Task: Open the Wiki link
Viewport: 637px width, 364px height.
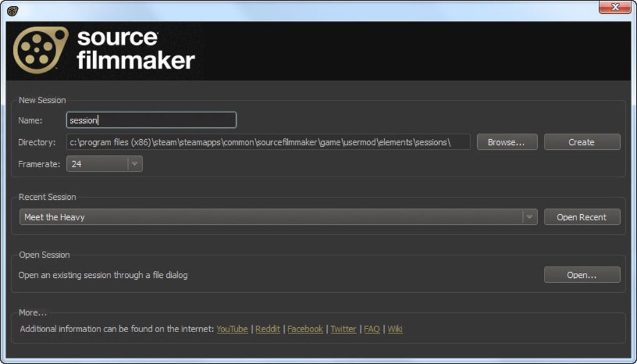Action: coord(395,329)
